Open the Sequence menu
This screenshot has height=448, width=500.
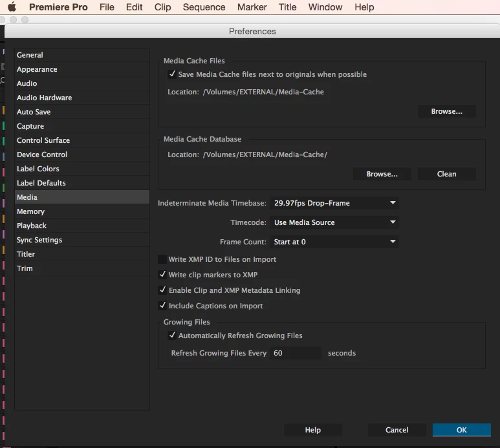click(x=204, y=7)
